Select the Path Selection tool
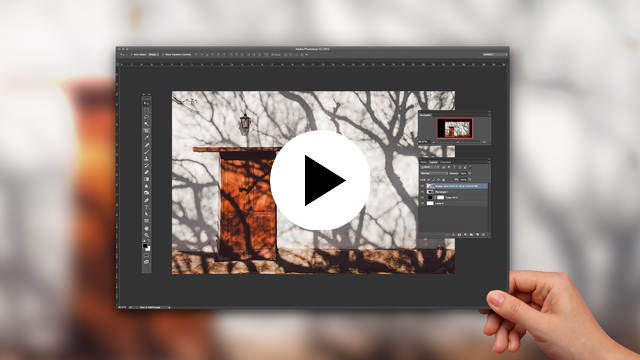 (x=147, y=213)
